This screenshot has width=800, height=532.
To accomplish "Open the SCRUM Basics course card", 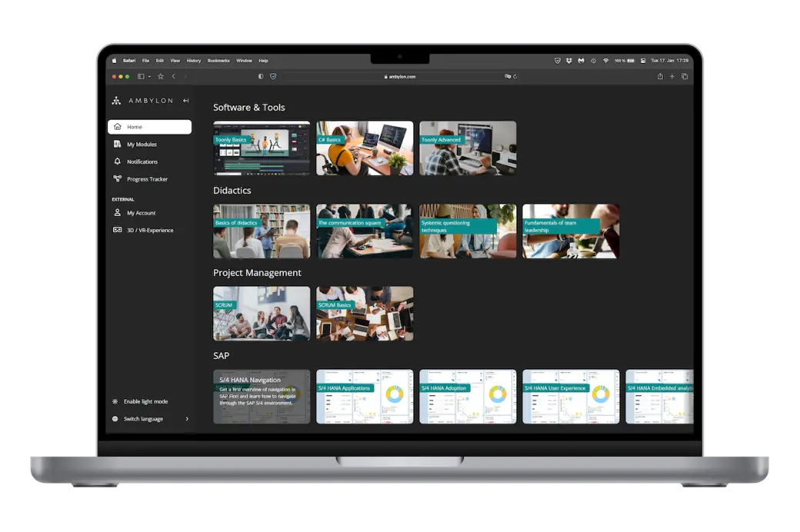I will pos(365,314).
